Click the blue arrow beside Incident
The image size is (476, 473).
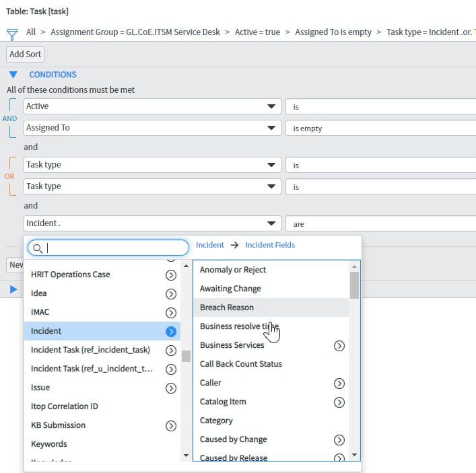point(171,331)
